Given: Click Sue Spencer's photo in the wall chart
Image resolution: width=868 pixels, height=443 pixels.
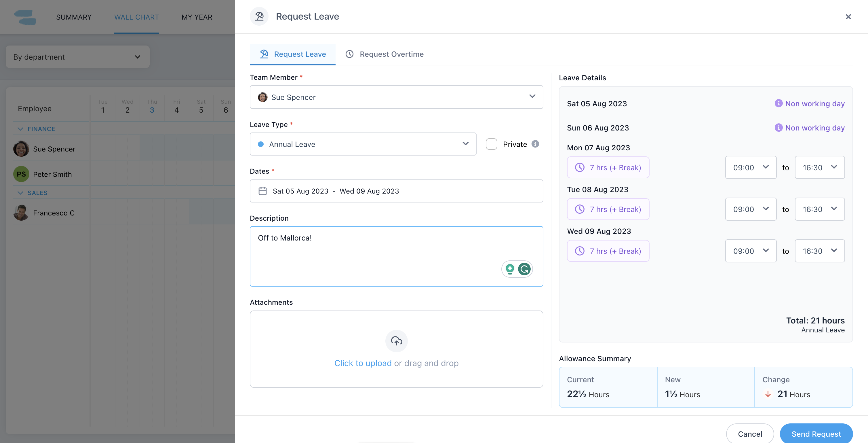Looking at the screenshot, I should 21,148.
